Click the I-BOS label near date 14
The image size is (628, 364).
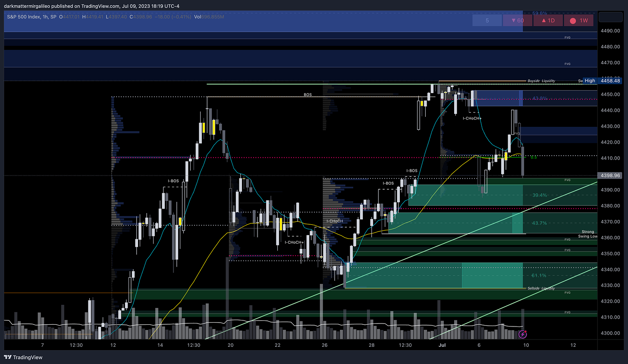(173, 181)
